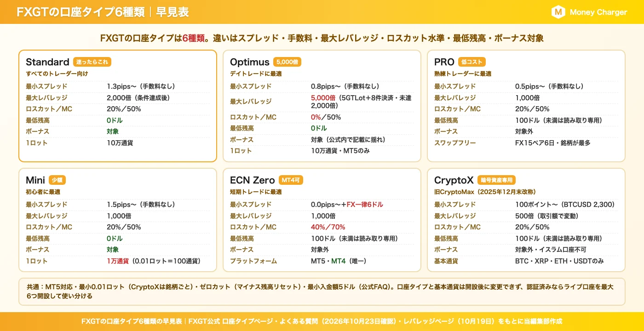Click the Money Charger brand name text
Screen dimensions: 644x331
pyautogui.click(x=598, y=12)
